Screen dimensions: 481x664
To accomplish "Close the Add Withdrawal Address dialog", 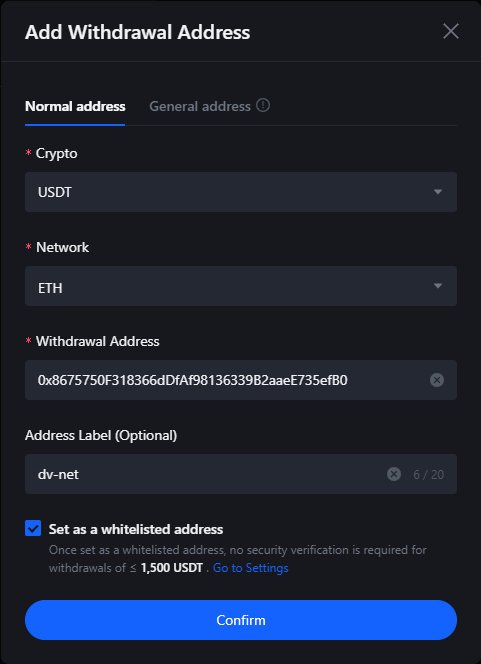I will 451,31.
